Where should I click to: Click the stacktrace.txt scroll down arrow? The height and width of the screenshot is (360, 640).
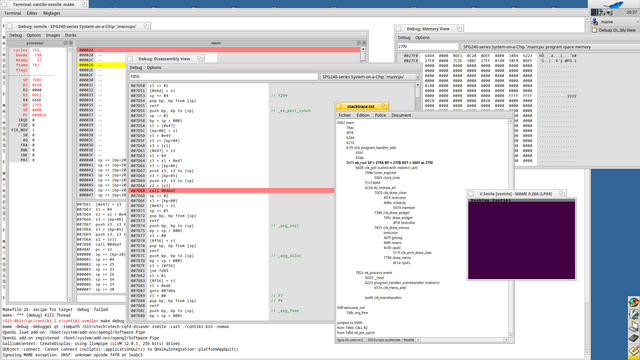tap(511, 335)
